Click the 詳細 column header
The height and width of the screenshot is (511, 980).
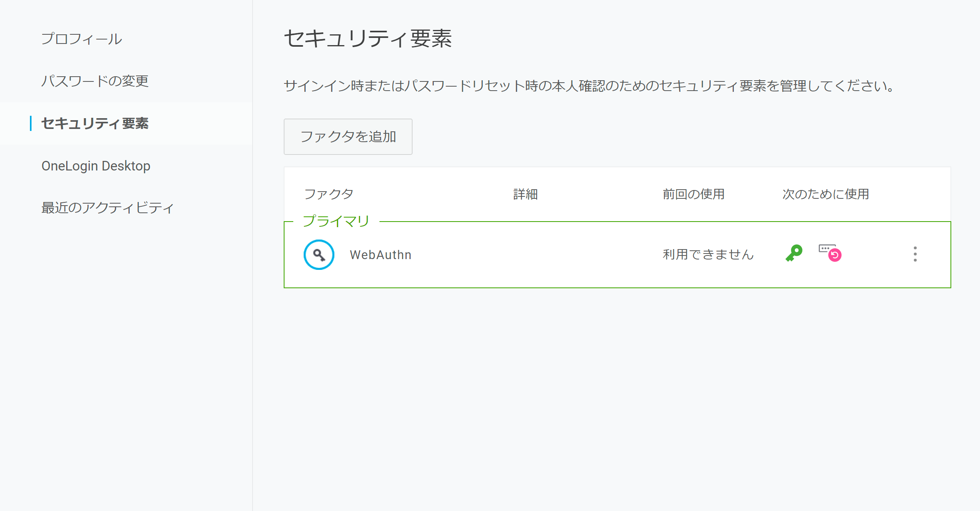[x=526, y=194]
